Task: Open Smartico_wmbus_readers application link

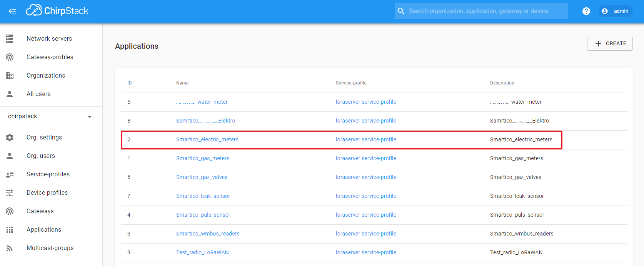Action: coord(208,234)
